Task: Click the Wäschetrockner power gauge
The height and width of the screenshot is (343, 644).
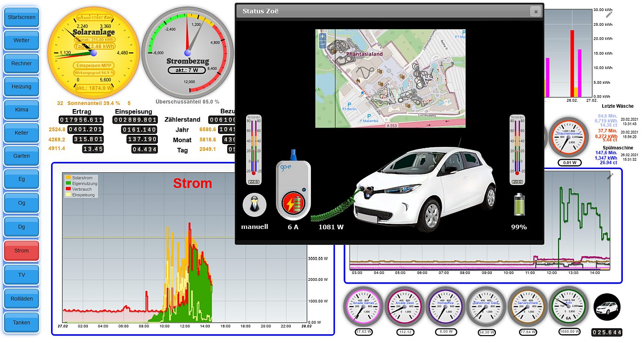Action: point(569,137)
